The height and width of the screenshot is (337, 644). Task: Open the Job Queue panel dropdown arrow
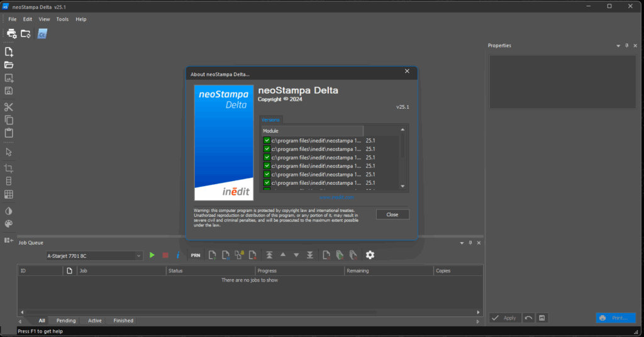461,243
